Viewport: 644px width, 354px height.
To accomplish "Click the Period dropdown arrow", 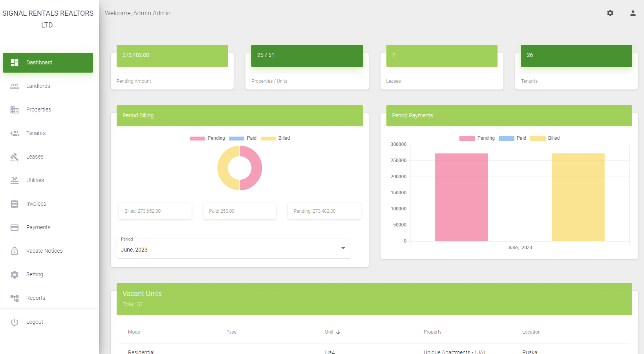I will 343,248.
